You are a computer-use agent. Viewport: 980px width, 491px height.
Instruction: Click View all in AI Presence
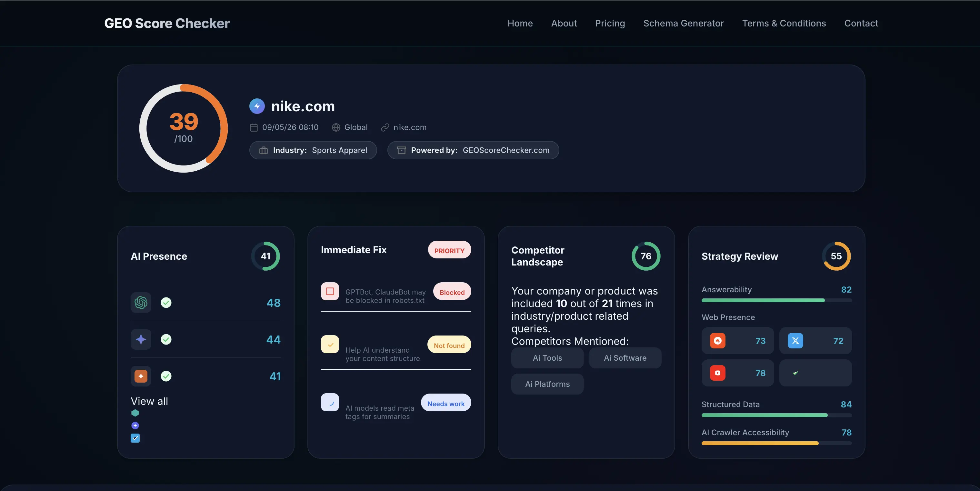(149, 401)
